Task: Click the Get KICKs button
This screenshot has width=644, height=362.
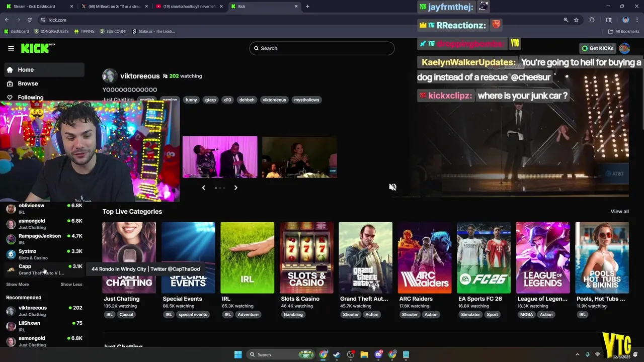Action: (x=598, y=48)
